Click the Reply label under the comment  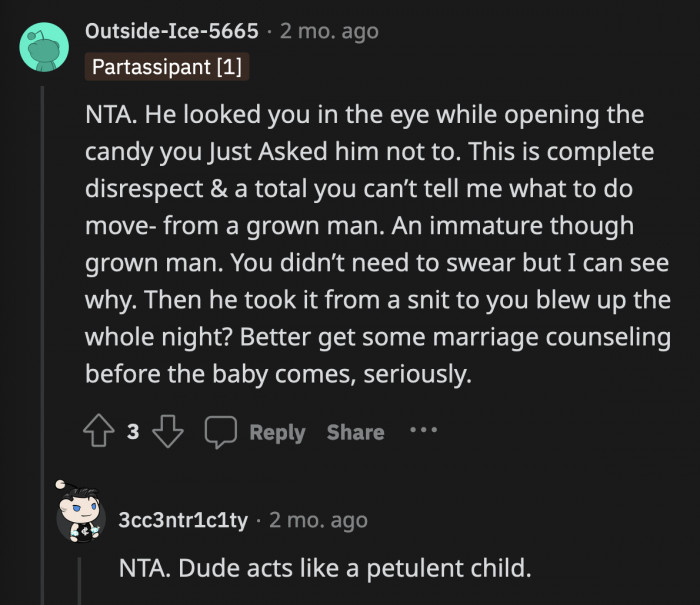[277, 432]
